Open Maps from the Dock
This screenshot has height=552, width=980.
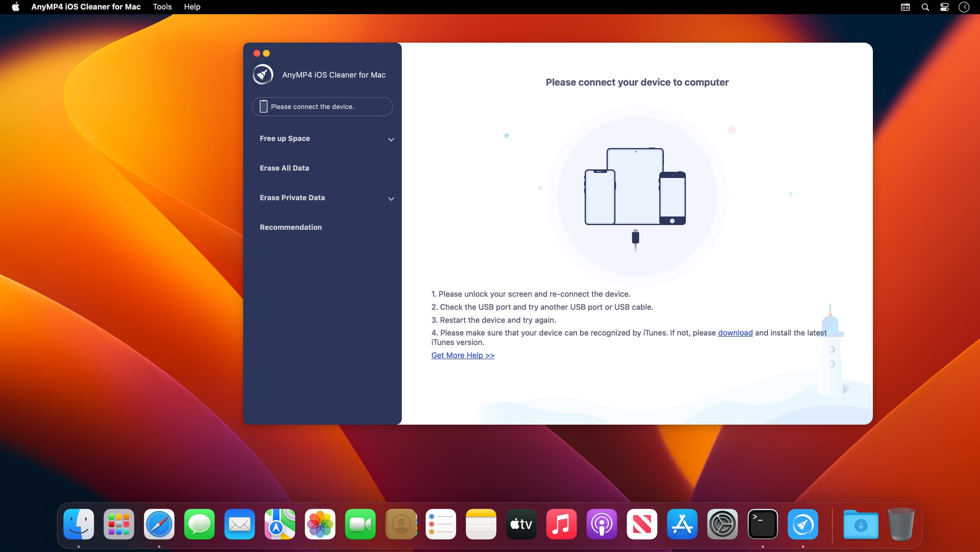coord(280,524)
